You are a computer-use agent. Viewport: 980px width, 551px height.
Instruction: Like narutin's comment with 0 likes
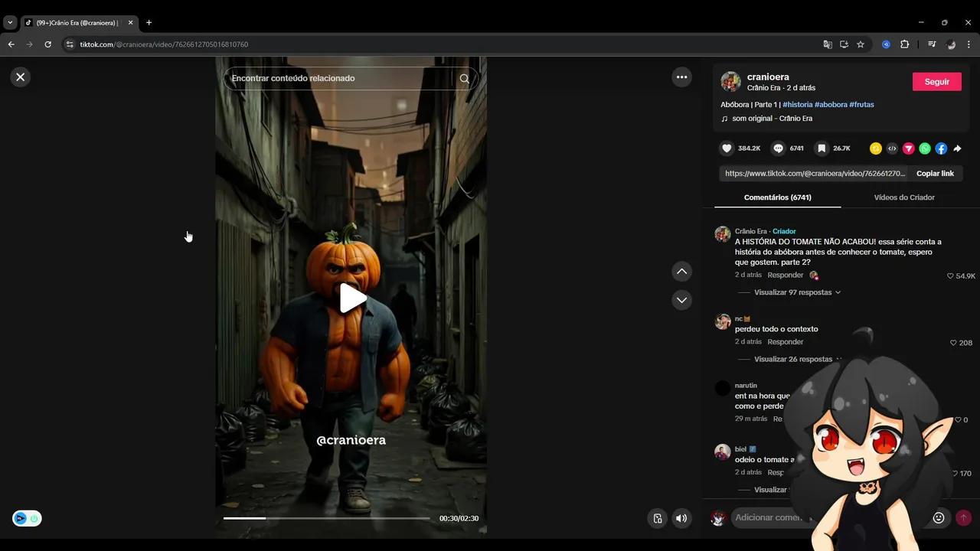(x=957, y=419)
